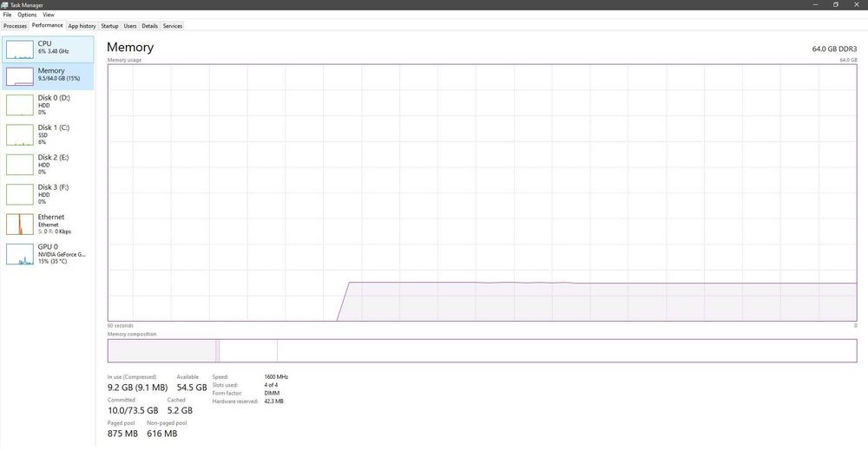Click the In use value 9.2 GB
The image size is (868, 450).
[x=137, y=388]
